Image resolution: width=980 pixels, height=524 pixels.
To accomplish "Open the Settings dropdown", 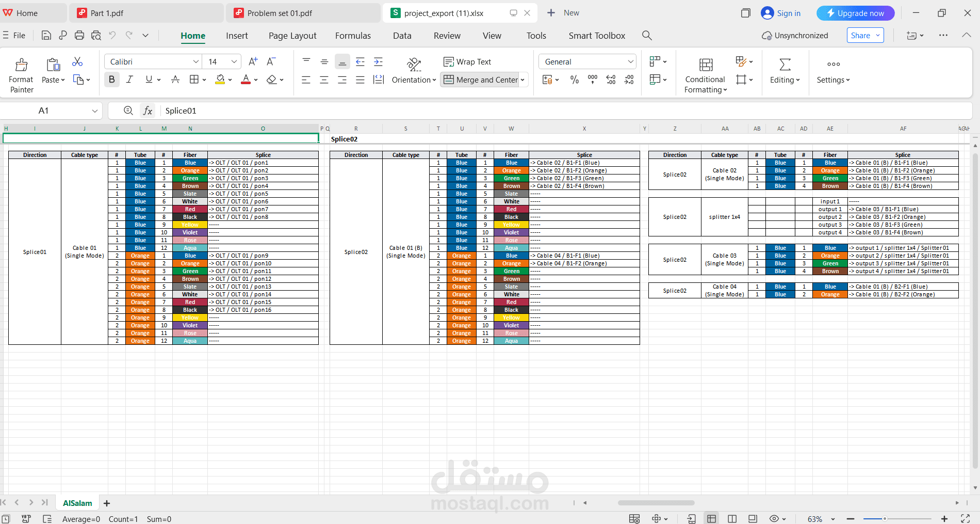I will coord(833,71).
